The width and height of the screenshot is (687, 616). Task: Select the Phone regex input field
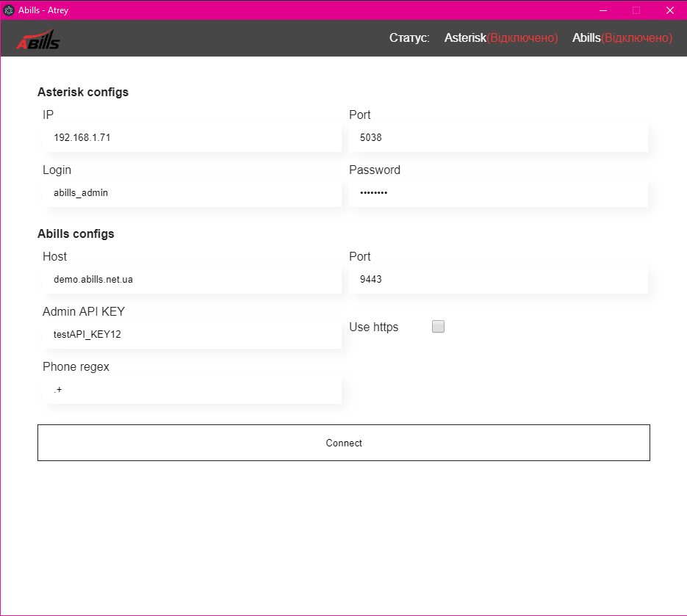coord(193,389)
